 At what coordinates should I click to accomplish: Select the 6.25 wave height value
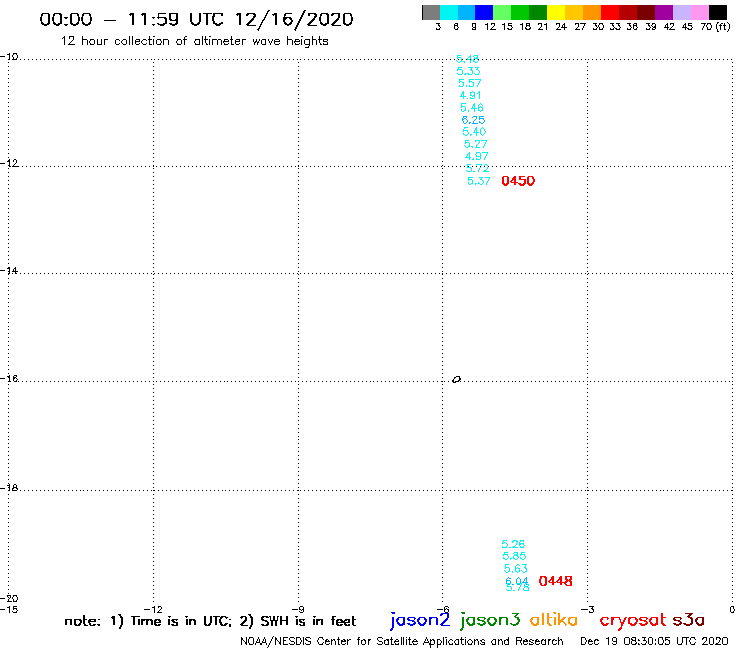pos(473,120)
